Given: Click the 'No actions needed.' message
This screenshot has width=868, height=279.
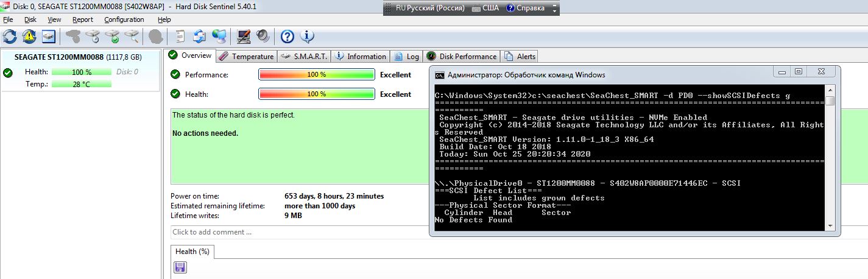Looking at the screenshot, I should [x=205, y=133].
